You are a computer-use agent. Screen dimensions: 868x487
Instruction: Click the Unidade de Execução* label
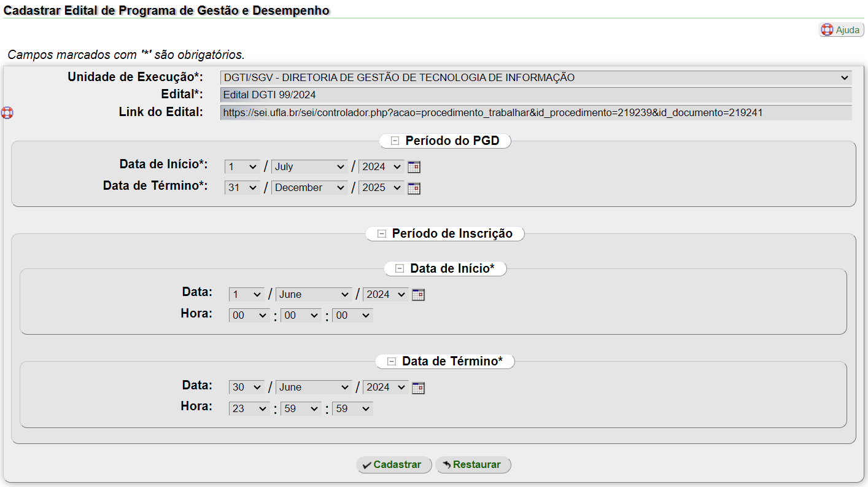point(135,77)
